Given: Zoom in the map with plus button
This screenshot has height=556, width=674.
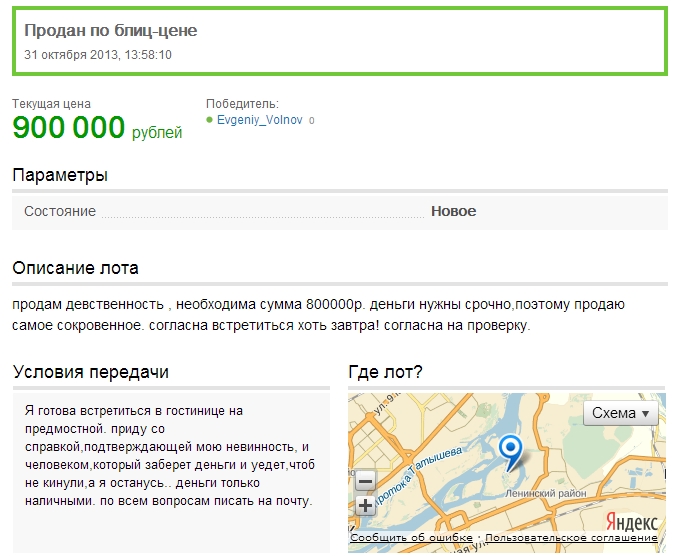Looking at the screenshot, I should click(365, 505).
